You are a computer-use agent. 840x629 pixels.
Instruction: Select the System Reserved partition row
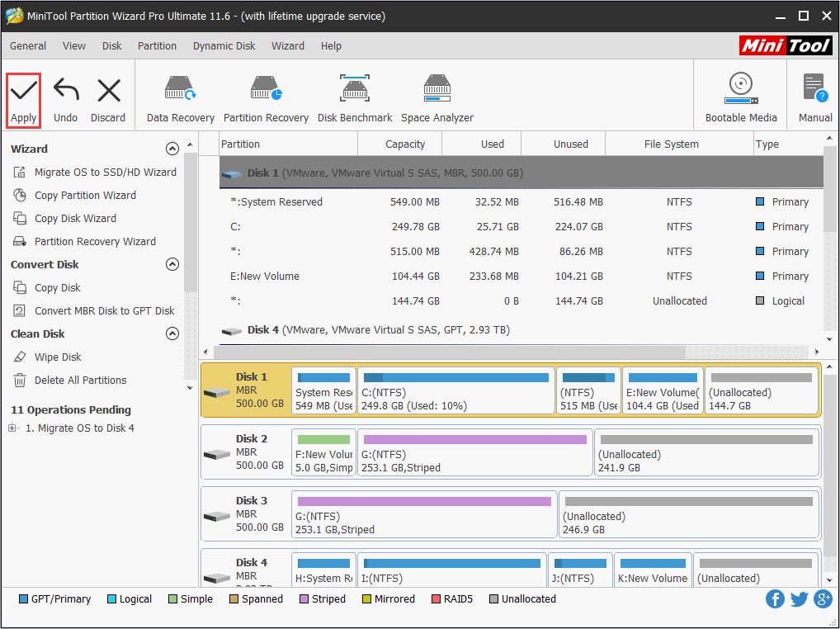coord(521,202)
